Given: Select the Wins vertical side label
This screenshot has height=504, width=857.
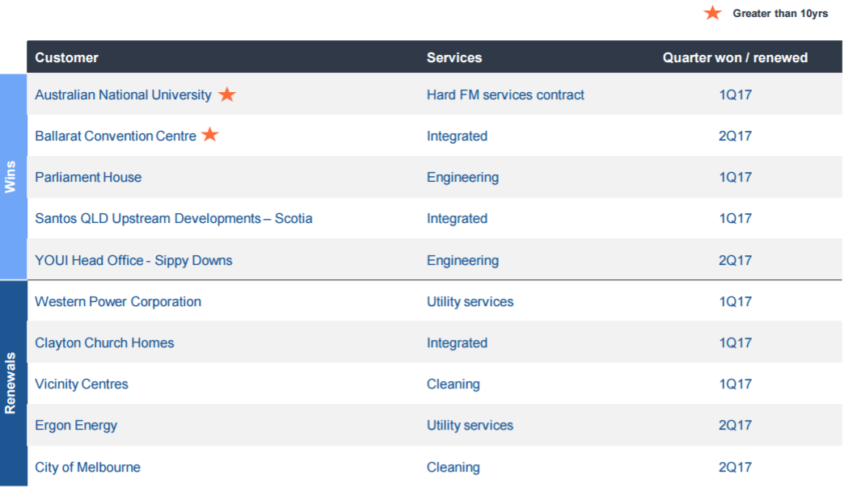Looking at the screenshot, I should 10,177.
